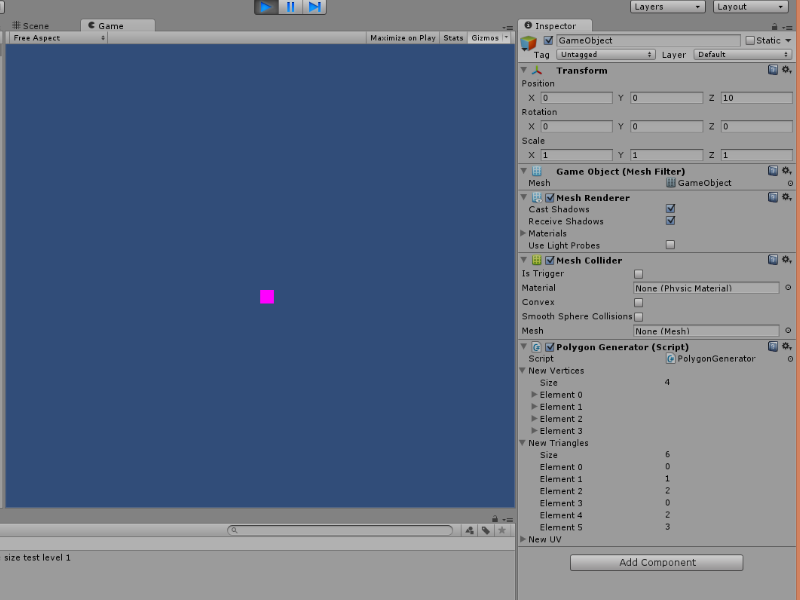
Task: Expand the Materials list
Action: [x=523, y=233]
